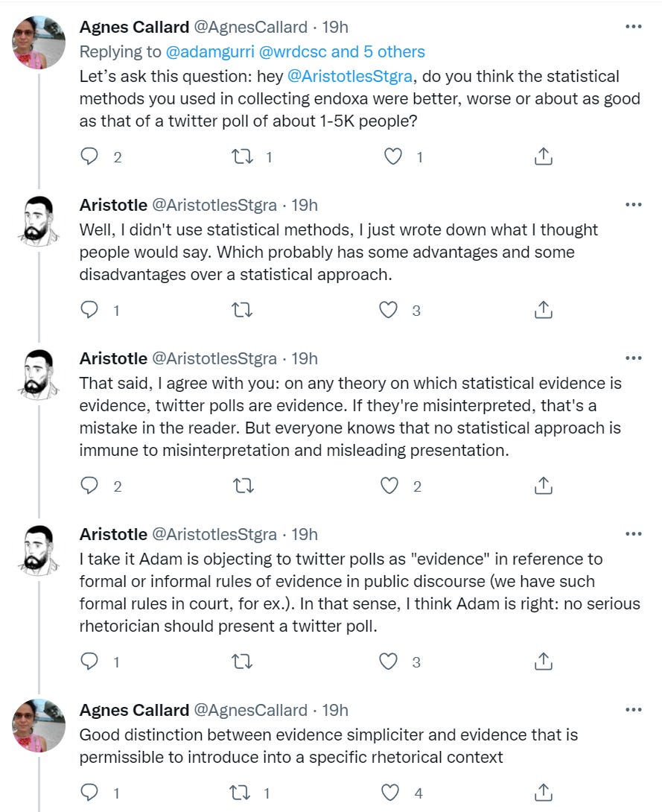Share Agnes Callard's first tweet
This screenshot has width=662, height=812.
[543, 156]
